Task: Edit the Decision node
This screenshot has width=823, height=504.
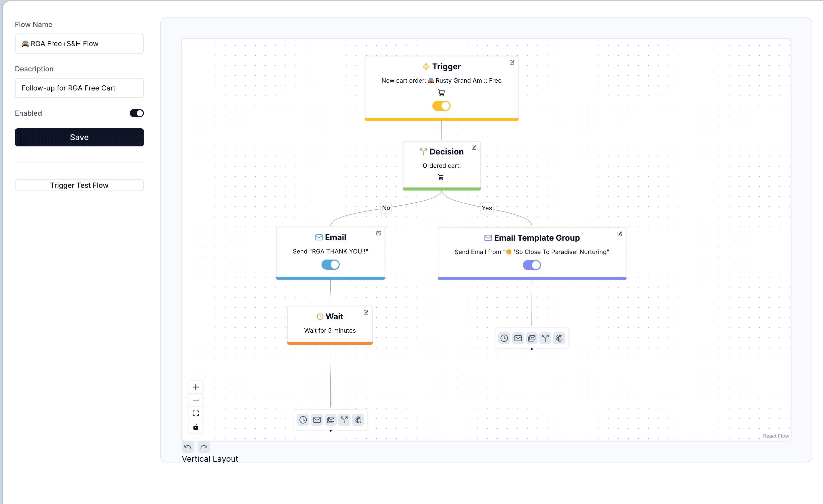Action: (x=474, y=148)
